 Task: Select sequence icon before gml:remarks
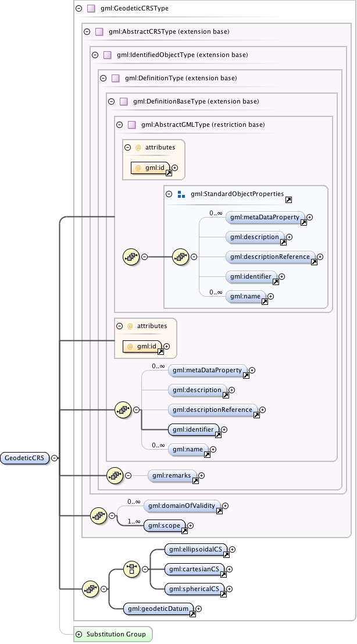point(115,476)
